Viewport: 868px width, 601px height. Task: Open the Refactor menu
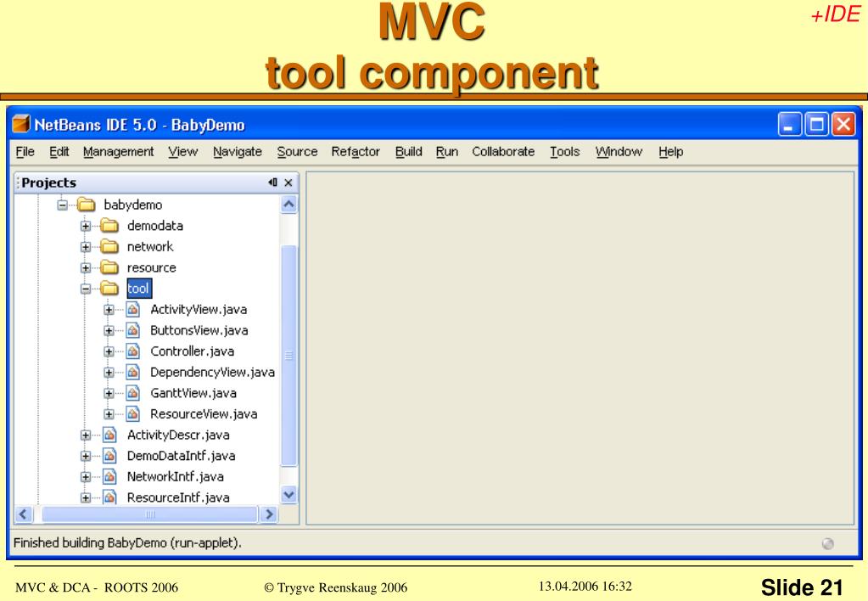click(356, 152)
